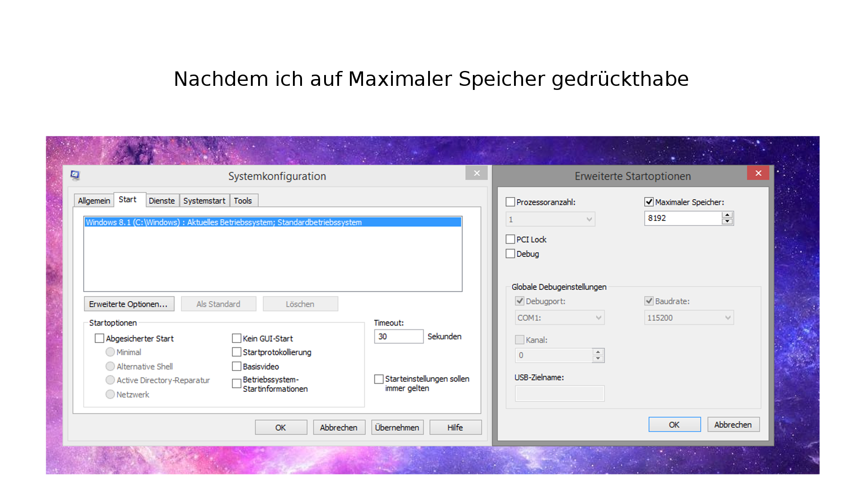Open the Dienste tab
The width and height of the screenshot is (868, 488).
(162, 201)
